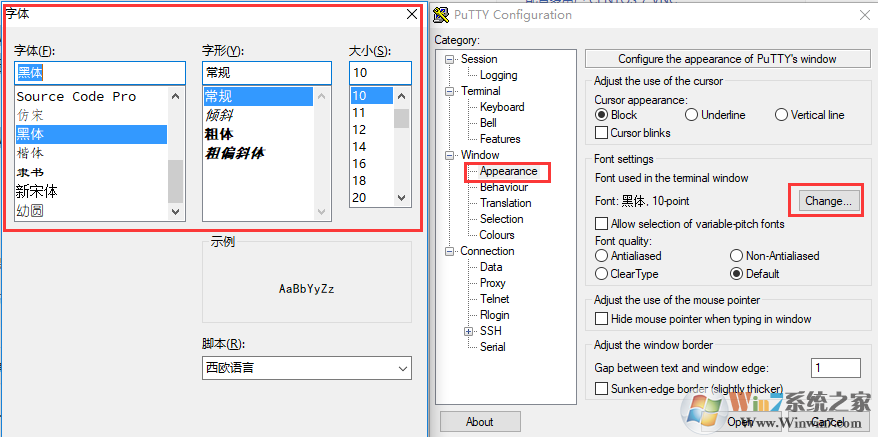Select Appearance in the category tree

pyautogui.click(x=508, y=171)
